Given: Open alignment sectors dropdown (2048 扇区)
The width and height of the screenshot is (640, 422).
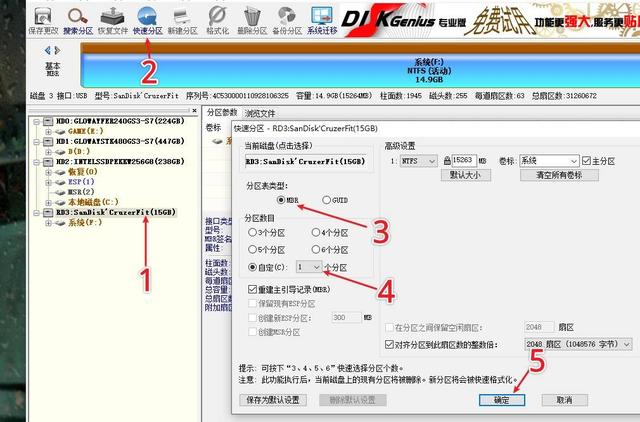Looking at the screenshot, I should click(578, 344).
